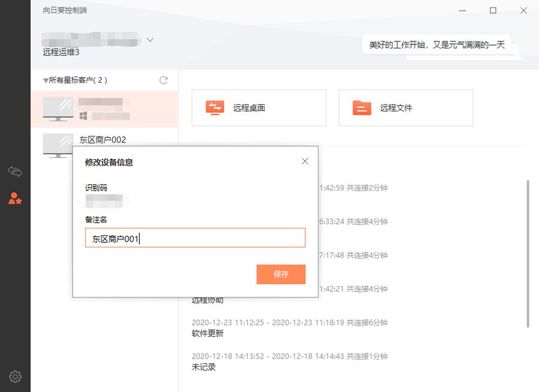Refresh the starred customers list

click(163, 80)
